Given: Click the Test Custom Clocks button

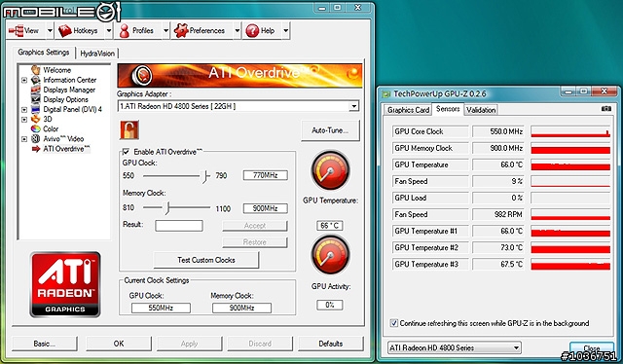Looking at the screenshot, I should (x=206, y=260).
